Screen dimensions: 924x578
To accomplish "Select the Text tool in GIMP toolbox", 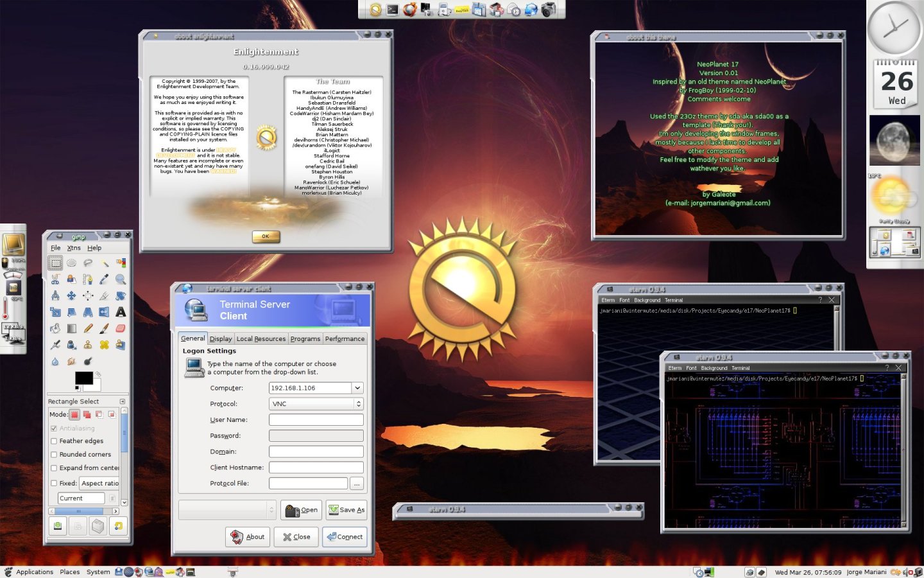I will [121, 312].
